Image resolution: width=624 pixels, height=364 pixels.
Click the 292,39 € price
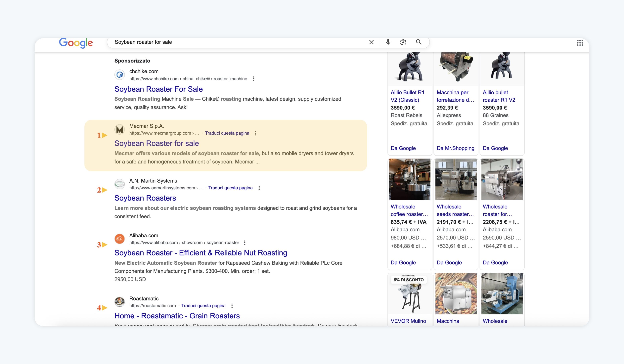point(447,108)
